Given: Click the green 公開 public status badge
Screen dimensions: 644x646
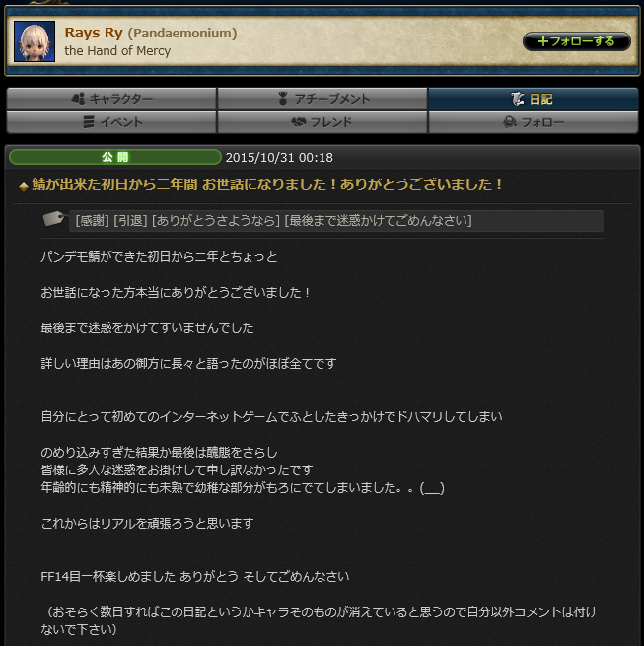Looking at the screenshot, I should coord(115,157).
